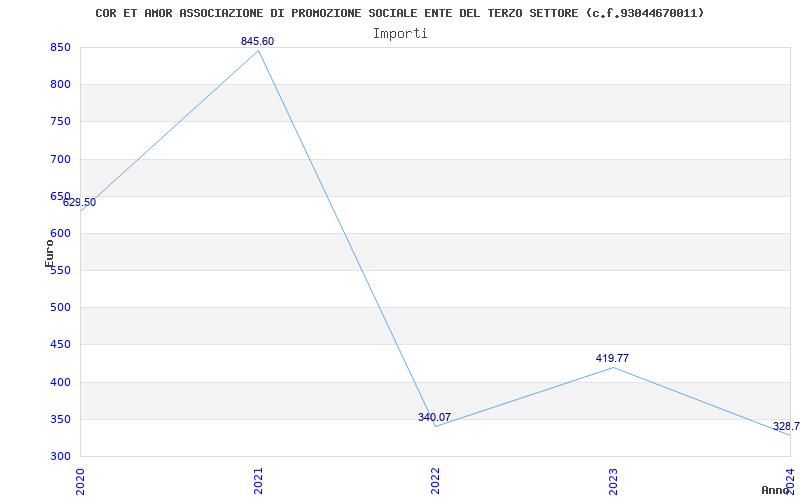Click the Euro y-axis title
800x500 pixels.
click(49, 254)
